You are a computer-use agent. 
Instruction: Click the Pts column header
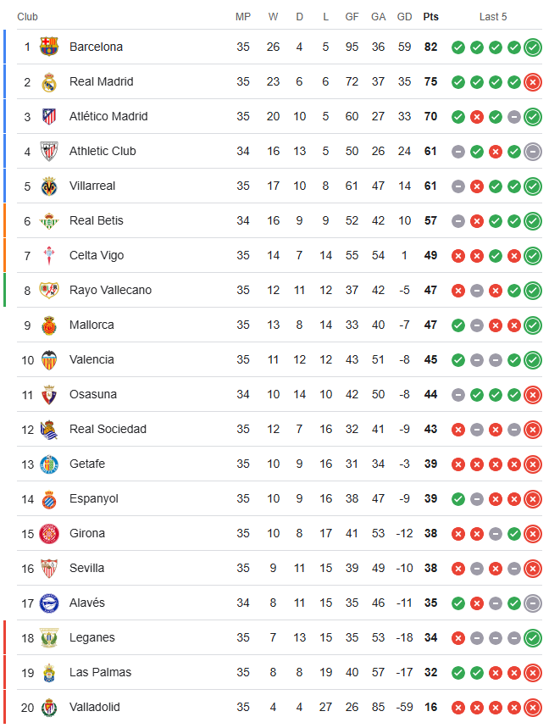(430, 17)
